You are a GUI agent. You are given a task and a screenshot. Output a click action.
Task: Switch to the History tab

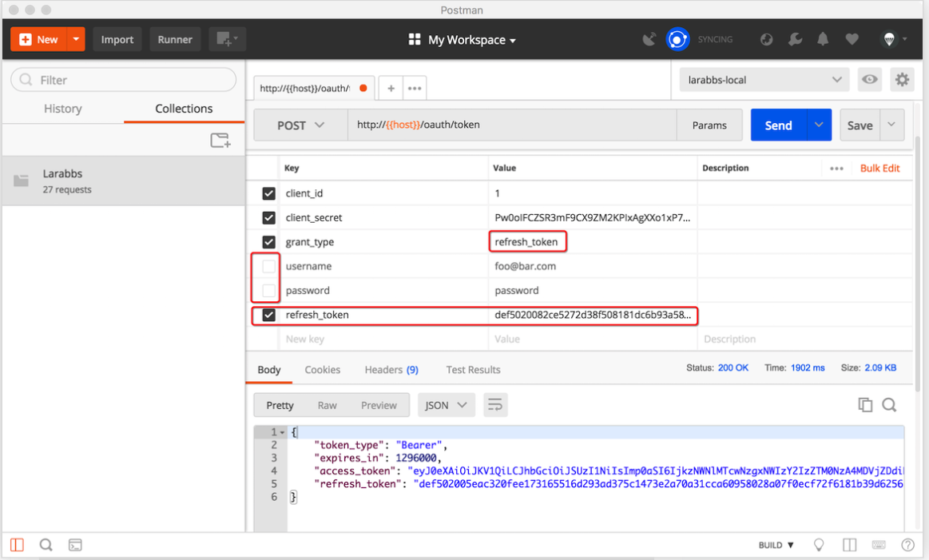[x=63, y=109]
